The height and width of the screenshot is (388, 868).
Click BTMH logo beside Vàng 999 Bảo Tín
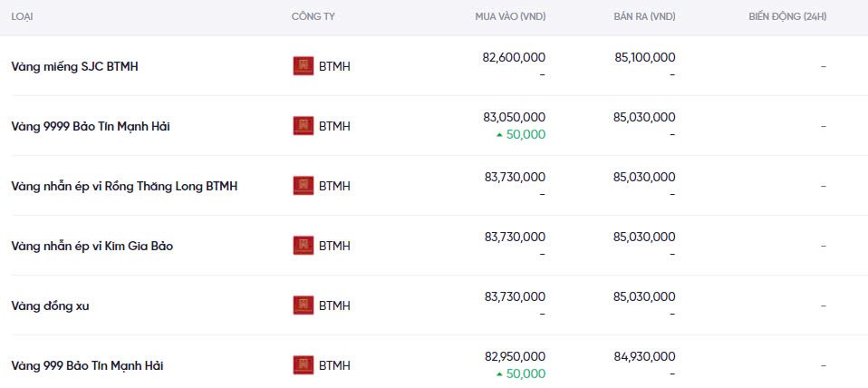pyautogui.click(x=304, y=365)
